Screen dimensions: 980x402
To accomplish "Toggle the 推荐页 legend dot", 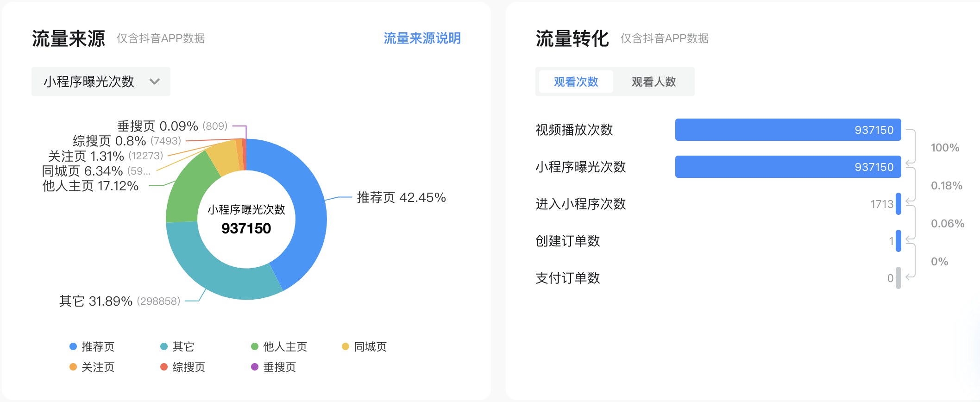I will tap(73, 346).
